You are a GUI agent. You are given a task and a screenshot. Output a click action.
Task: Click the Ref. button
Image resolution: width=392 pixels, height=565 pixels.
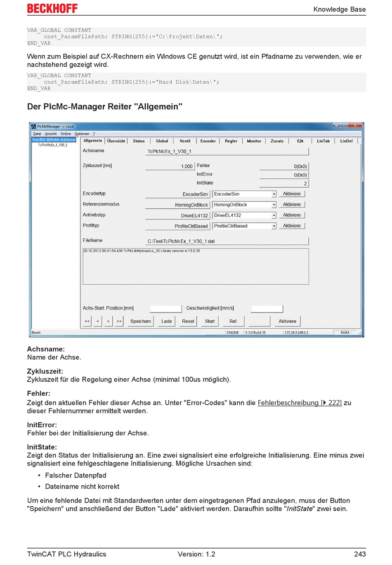click(x=234, y=321)
